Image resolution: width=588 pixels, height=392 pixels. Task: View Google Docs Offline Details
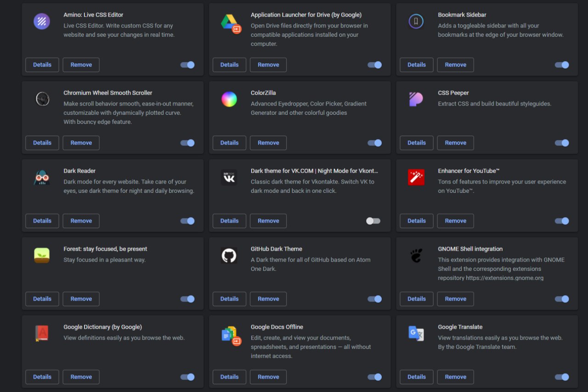230,377
